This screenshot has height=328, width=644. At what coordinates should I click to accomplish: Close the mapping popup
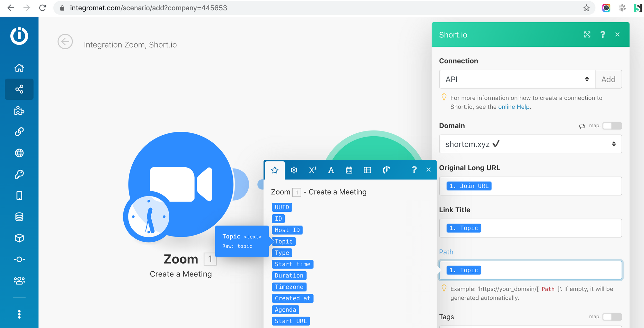click(428, 169)
